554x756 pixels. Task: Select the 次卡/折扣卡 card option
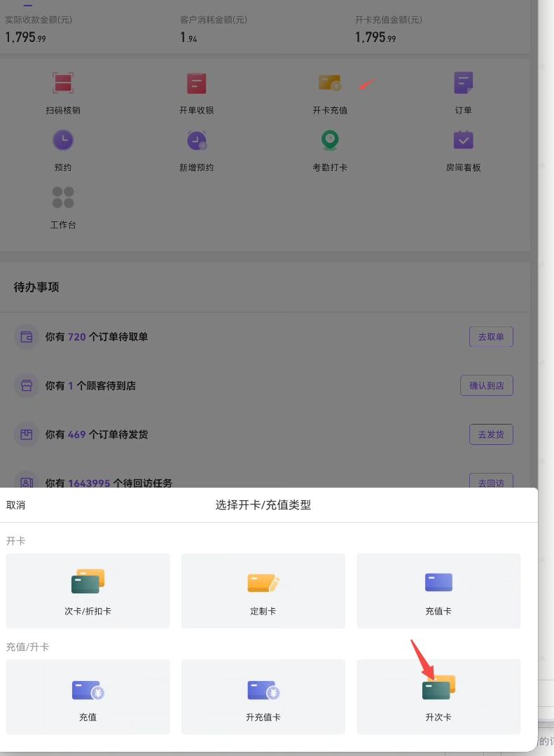coord(88,591)
